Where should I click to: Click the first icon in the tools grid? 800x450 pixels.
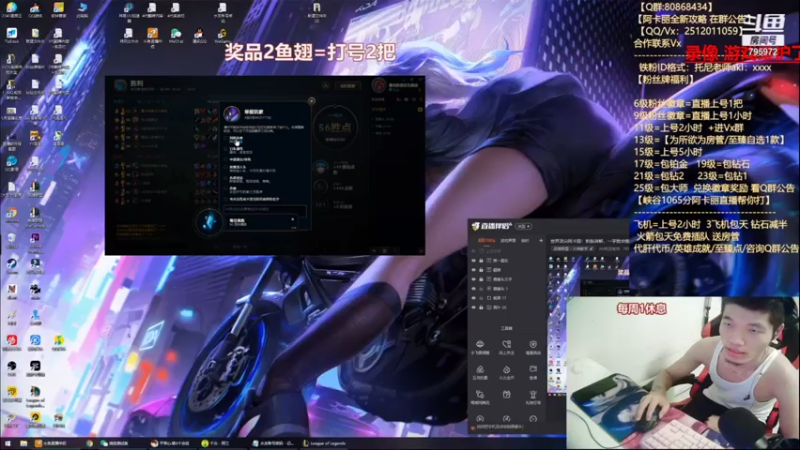480,344
